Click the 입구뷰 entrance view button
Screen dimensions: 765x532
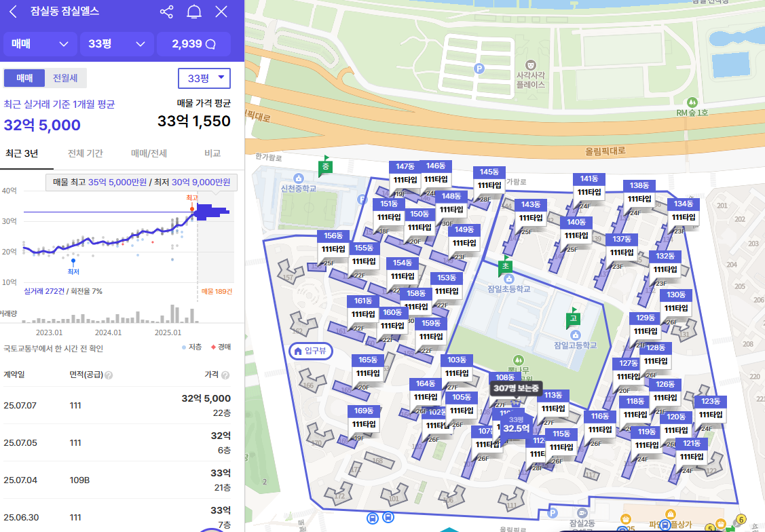tap(311, 351)
